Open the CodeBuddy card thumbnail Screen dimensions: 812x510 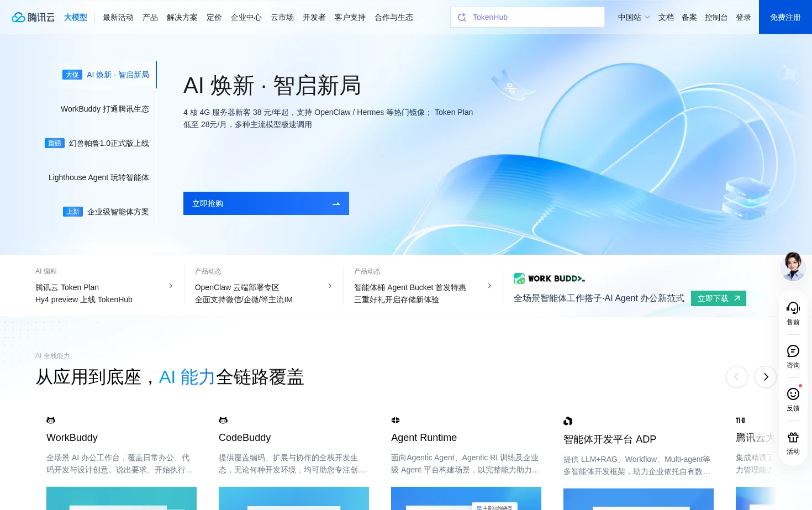[x=294, y=498]
